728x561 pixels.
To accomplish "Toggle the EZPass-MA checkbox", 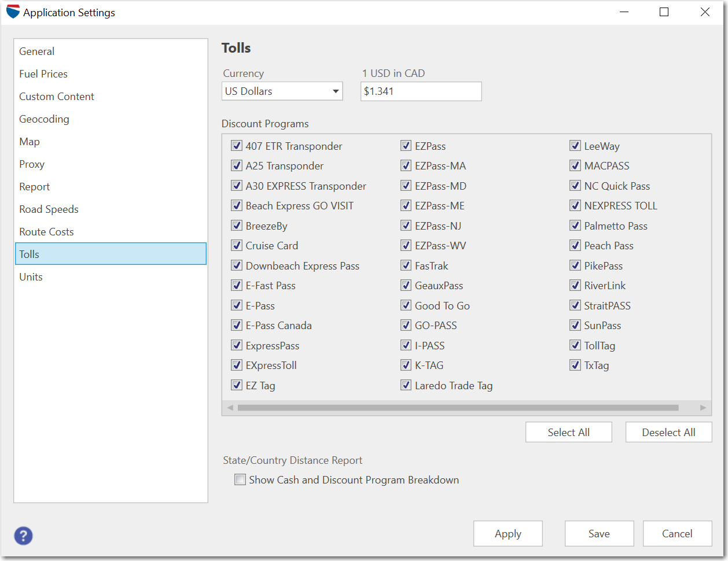I will point(406,166).
